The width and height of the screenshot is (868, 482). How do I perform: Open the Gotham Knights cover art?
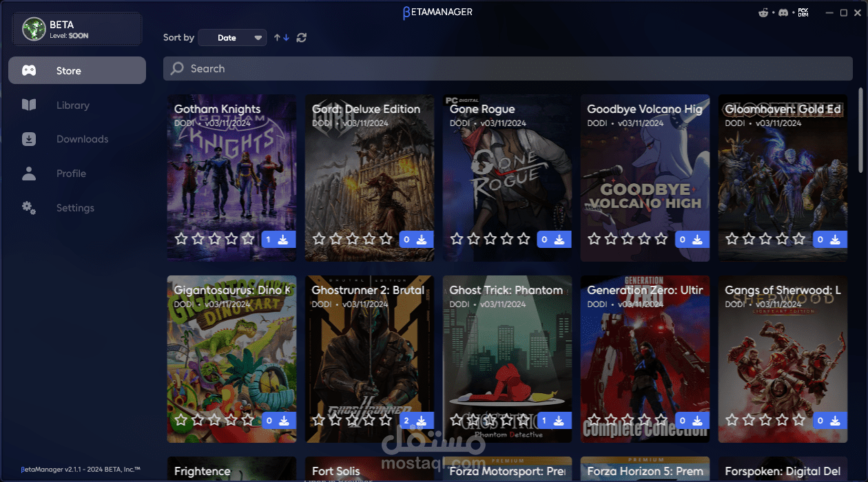[x=232, y=178]
